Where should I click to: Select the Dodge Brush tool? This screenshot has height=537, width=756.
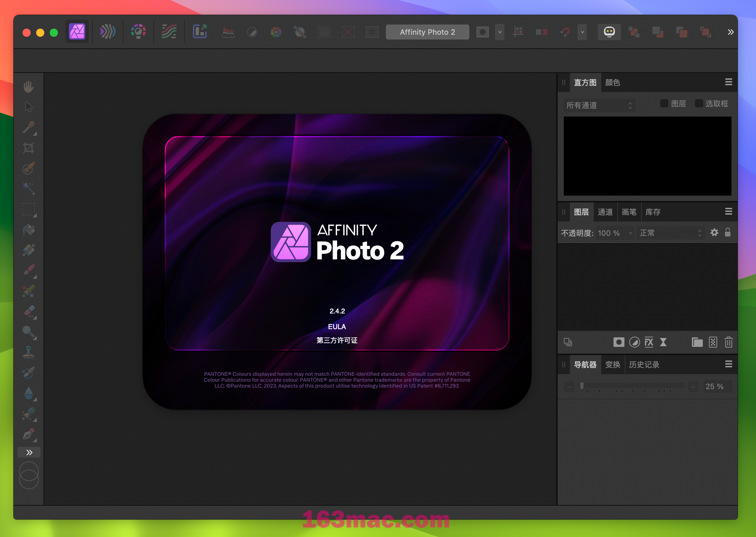(x=29, y=332)
